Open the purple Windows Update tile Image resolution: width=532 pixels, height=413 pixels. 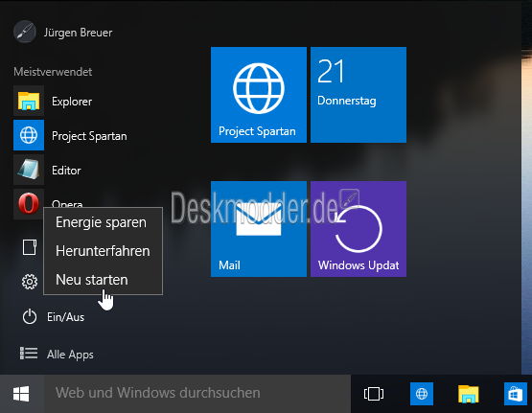(359, 229)
